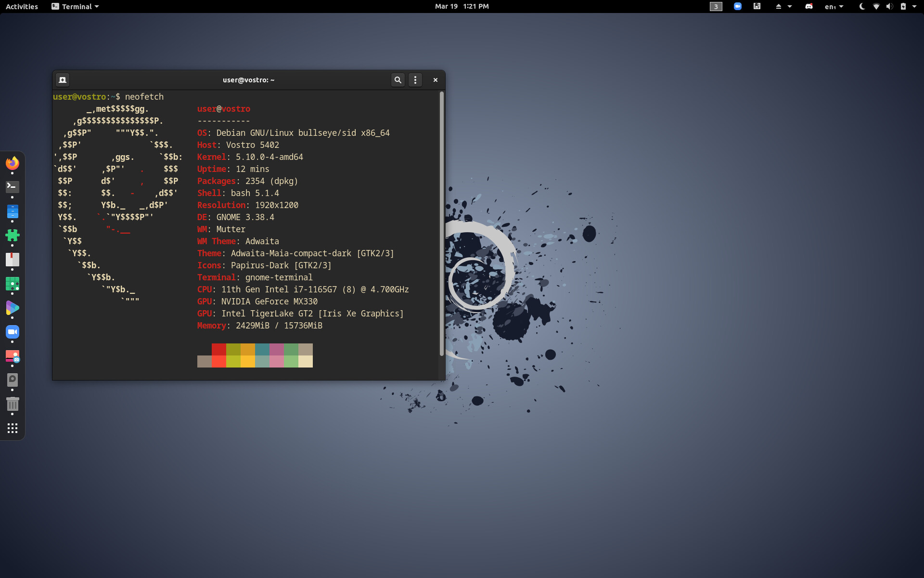Open the screenshot tool icon in dock
The width and height of the screenshot is (924, 578).
[x=13, y=356]
